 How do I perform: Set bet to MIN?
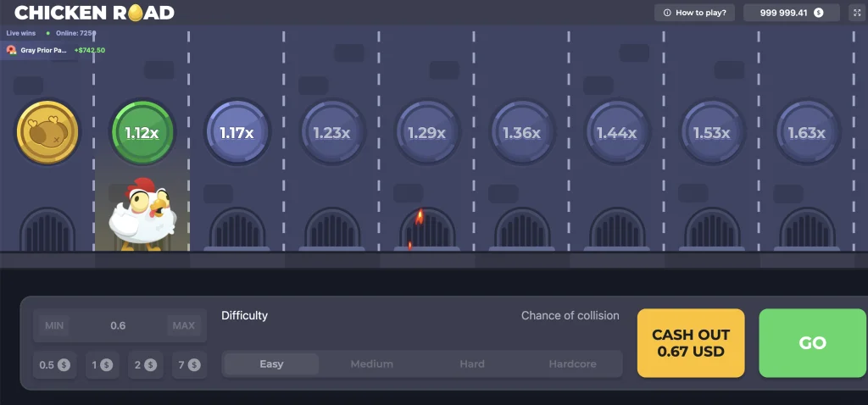[54, 325]
